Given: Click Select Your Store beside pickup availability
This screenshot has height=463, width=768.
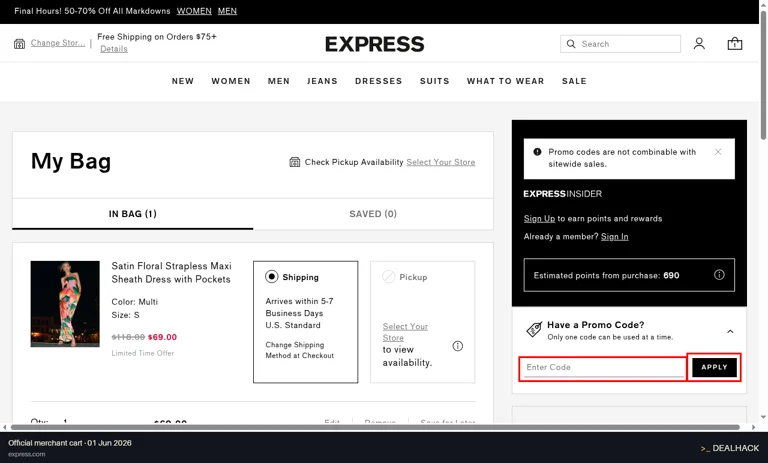Looking at the screenshot, I should (x=441, y=162).
